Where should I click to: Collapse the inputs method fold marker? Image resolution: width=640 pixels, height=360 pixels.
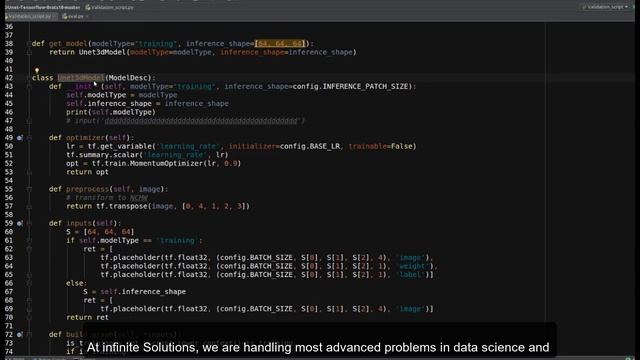29,224
